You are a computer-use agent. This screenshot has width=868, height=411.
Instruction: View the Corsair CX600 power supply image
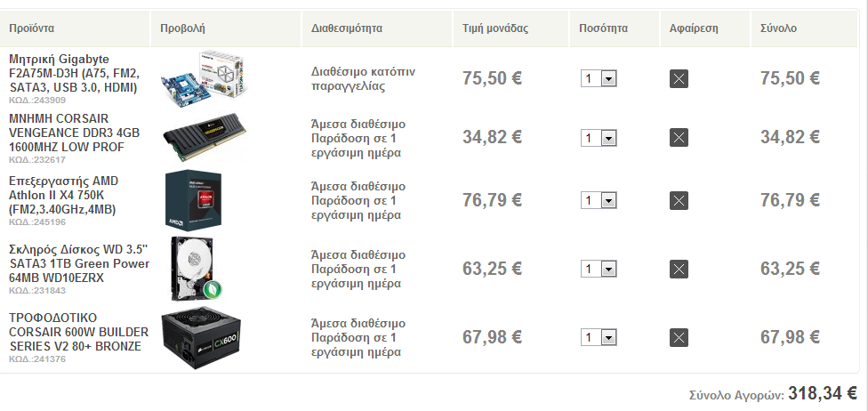[201, 338]
